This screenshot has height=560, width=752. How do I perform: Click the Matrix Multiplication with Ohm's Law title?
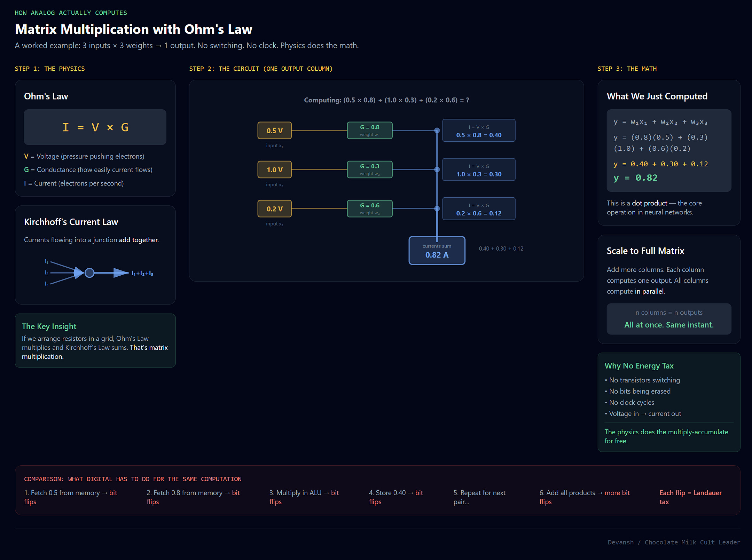click(134, 29)
